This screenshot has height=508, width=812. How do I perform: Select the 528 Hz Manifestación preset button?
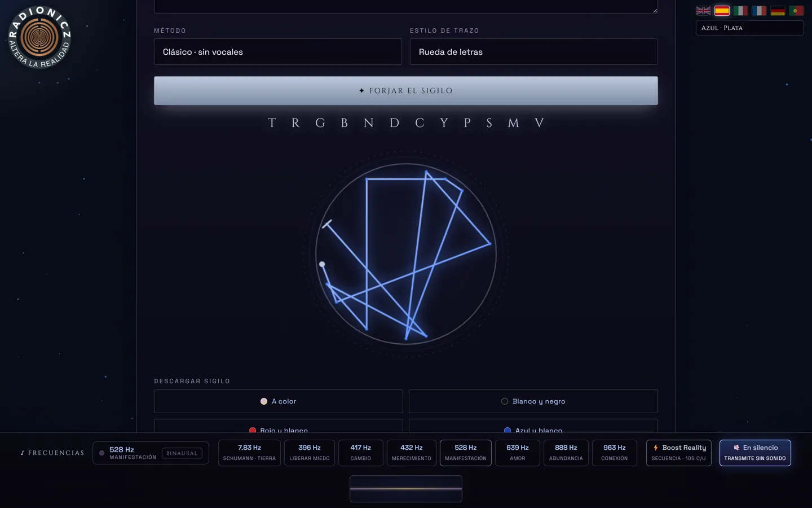(x=465, y=453)
